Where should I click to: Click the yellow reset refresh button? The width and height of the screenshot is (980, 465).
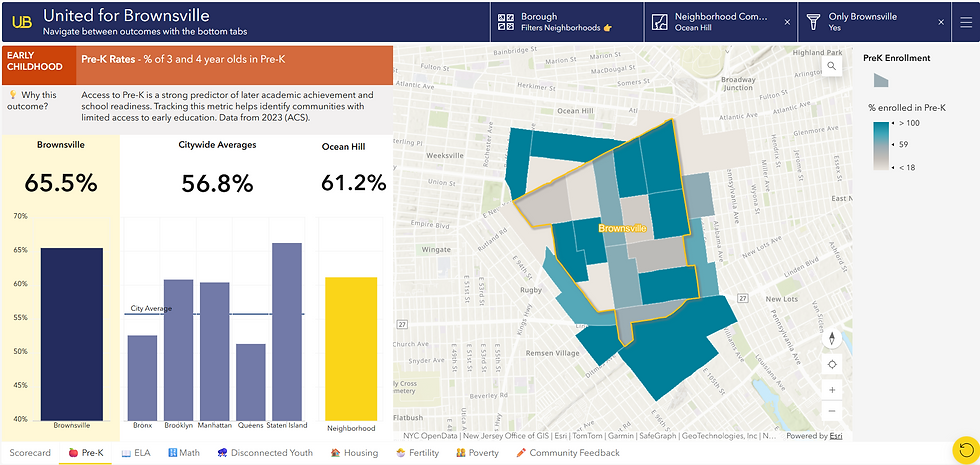(966, 449)
